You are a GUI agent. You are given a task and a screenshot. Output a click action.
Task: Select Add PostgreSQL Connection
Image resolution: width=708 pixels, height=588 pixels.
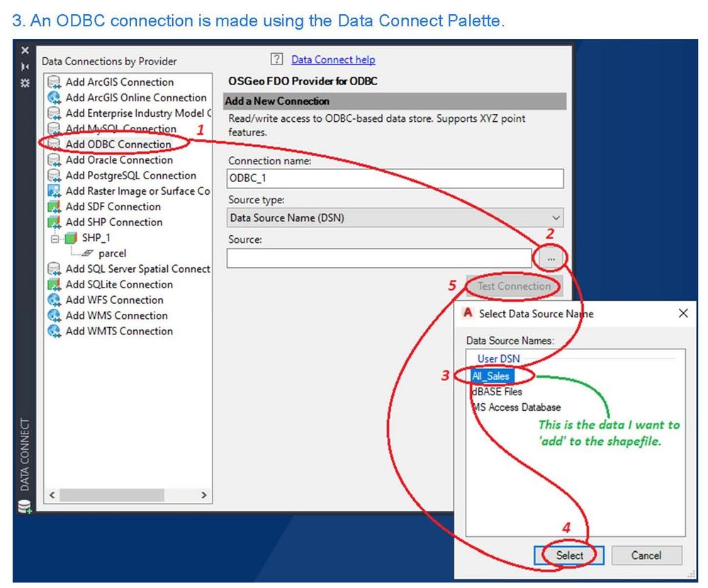coord(131,176)
